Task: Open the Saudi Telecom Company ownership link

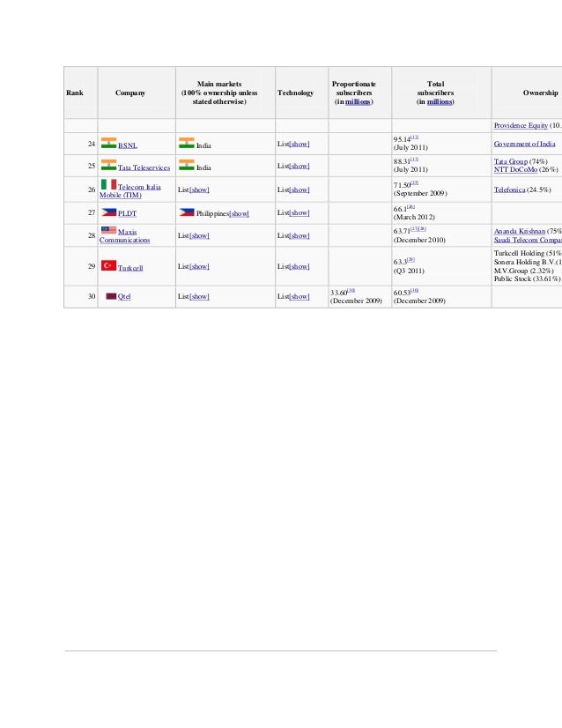Action: 528,240
